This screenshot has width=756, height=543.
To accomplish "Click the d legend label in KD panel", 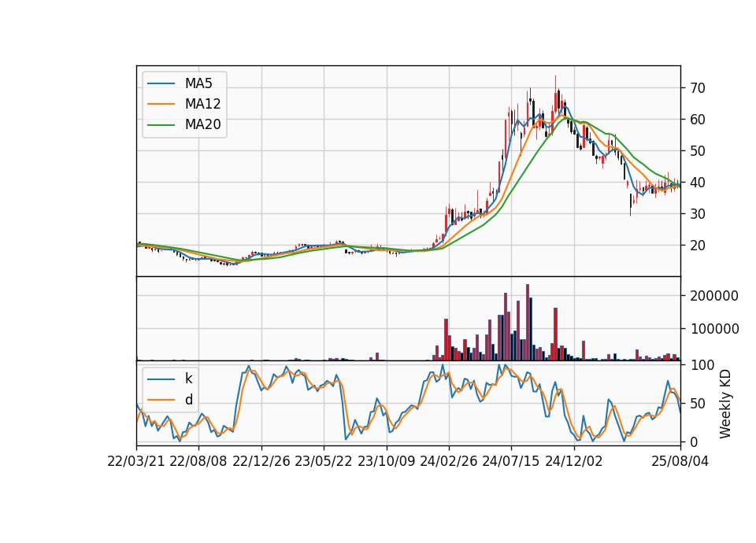I will pyautogui.click(x=188, y=400).
